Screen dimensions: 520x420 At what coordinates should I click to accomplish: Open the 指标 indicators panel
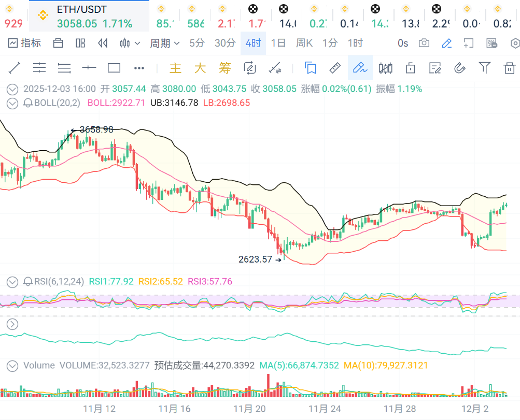point(24,44)
